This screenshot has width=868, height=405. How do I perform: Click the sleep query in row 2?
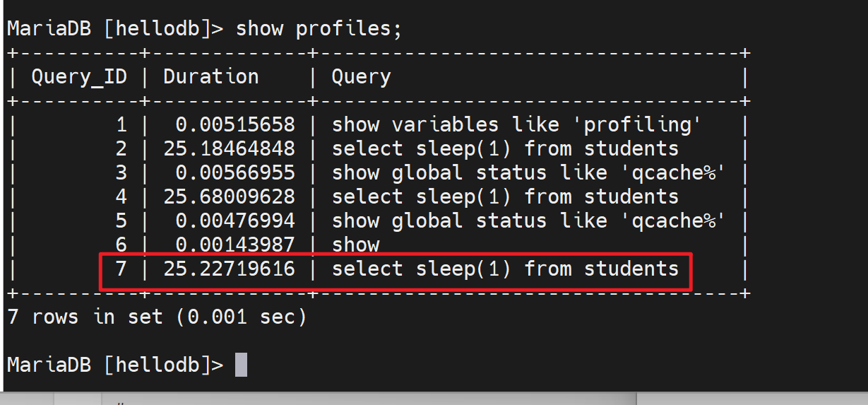[x=505, y=149]
